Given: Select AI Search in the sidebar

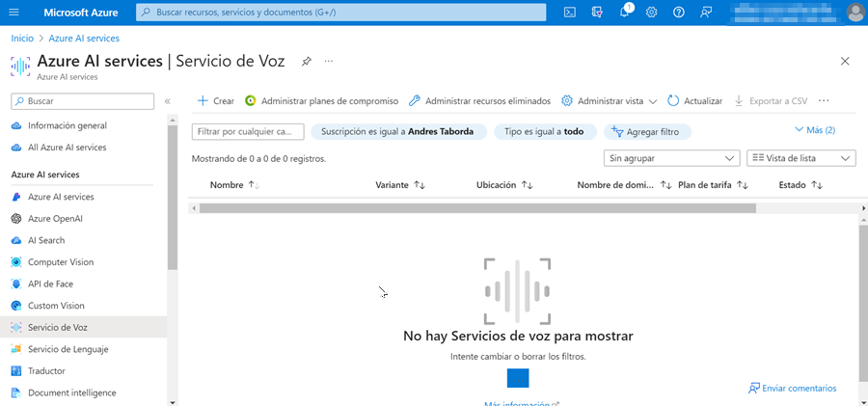Looking at the screenshot, I should coord(46,240).
